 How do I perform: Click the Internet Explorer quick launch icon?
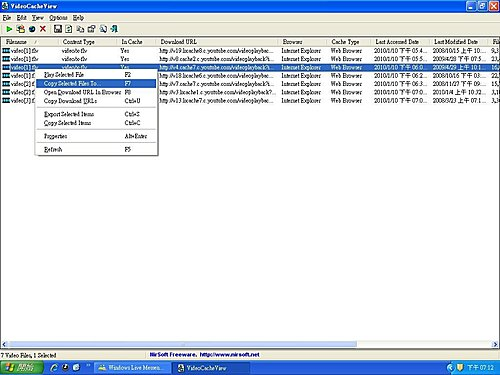(54, 368)
